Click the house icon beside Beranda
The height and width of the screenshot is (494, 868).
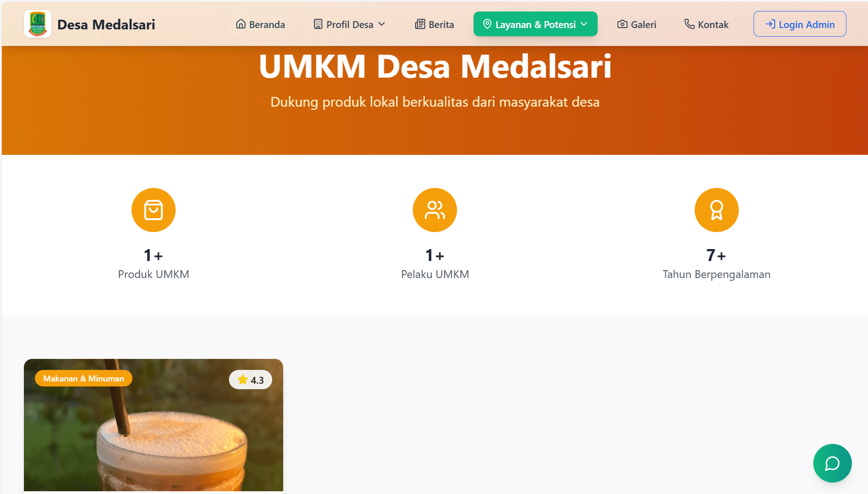point(241,24)
